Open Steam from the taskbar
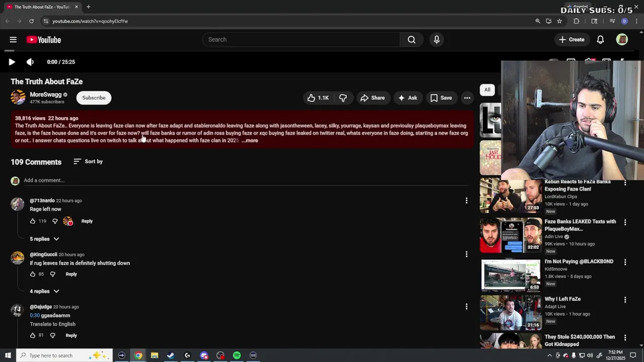 171,355
